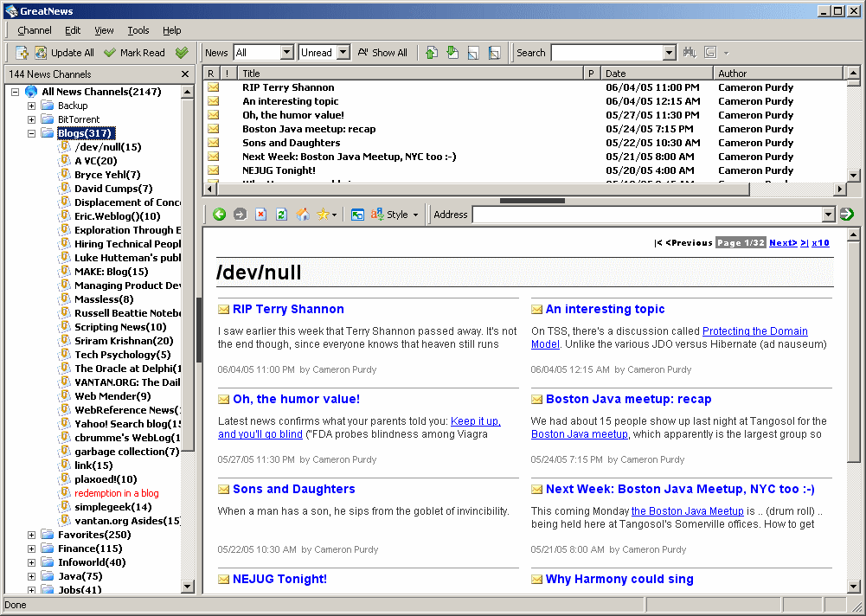Screen dimensions: 866x616
Task: Open the Unread filter dropdown
Action: point(343,53)
